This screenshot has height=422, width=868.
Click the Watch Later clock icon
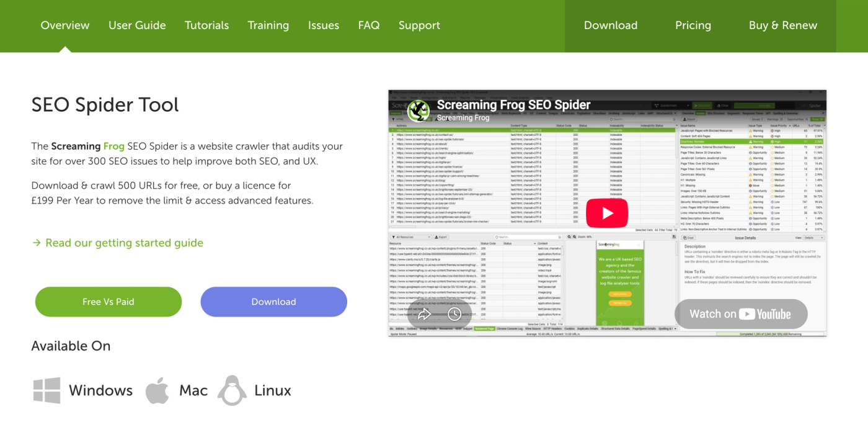tap(454, 313)
